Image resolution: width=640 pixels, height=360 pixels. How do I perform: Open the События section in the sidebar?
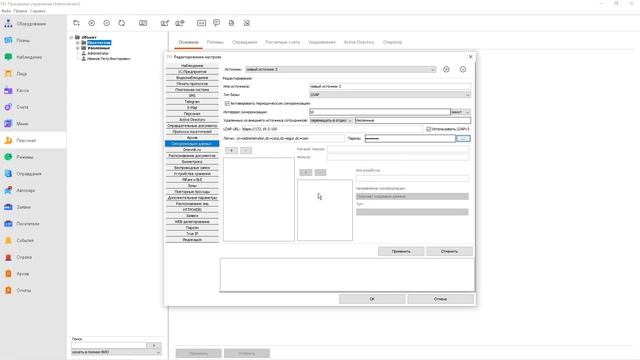[25, 240]
